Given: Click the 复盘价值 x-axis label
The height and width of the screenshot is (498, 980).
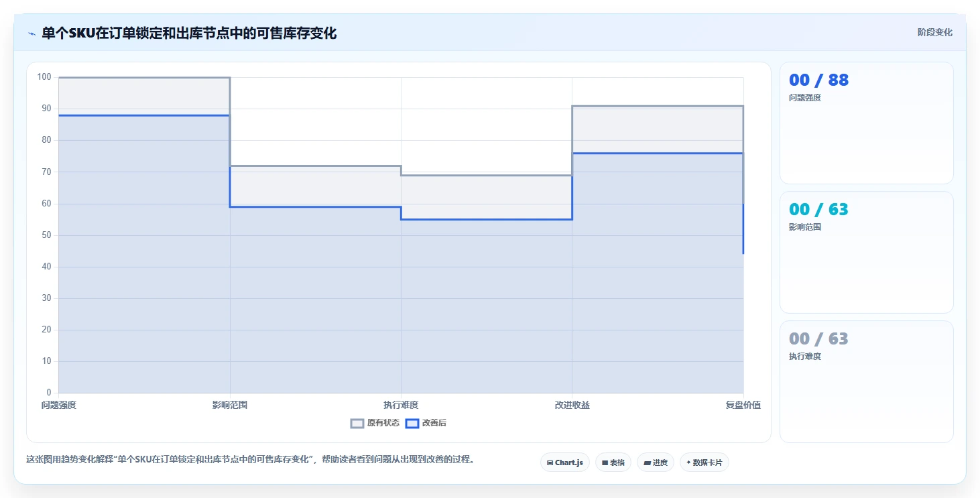Looking at the screenshot, I should tap(743, 405).
